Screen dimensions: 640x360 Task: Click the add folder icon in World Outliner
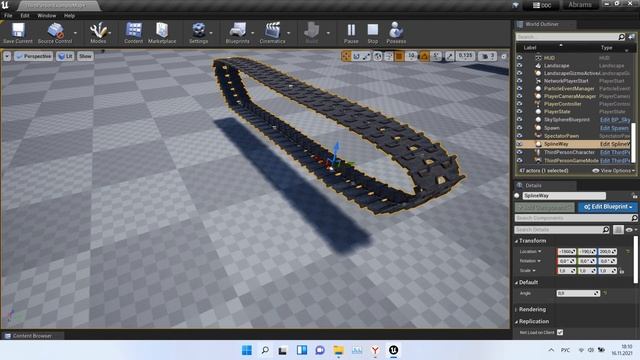(x=631, y=37)
